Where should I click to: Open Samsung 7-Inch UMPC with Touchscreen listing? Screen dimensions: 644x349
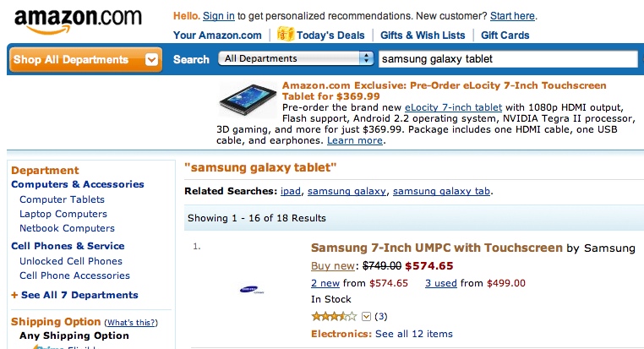coord(436,248)
